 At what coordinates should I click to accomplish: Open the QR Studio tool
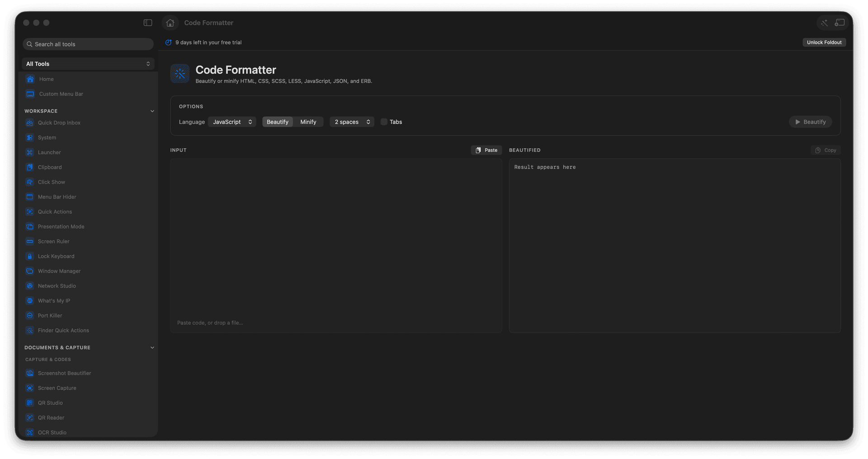88,403
